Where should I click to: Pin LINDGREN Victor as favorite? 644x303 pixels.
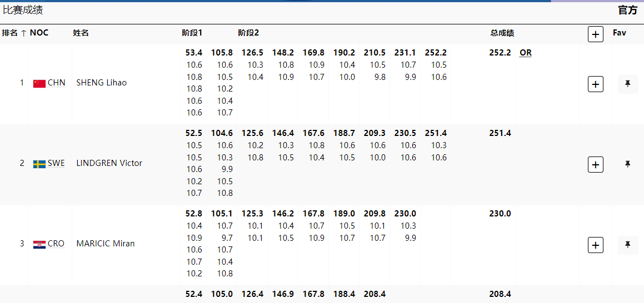click(627, 164)
